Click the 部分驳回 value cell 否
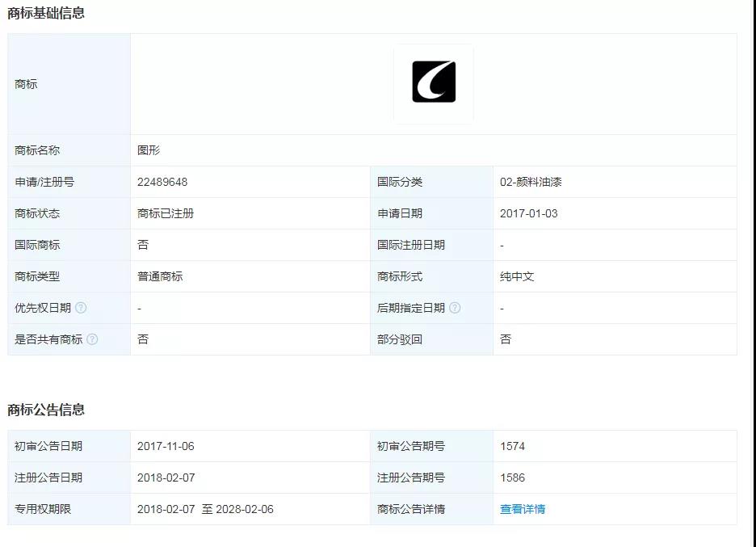Screen dimensions: 756x547 pyautogui.click(x=504, y=339)
